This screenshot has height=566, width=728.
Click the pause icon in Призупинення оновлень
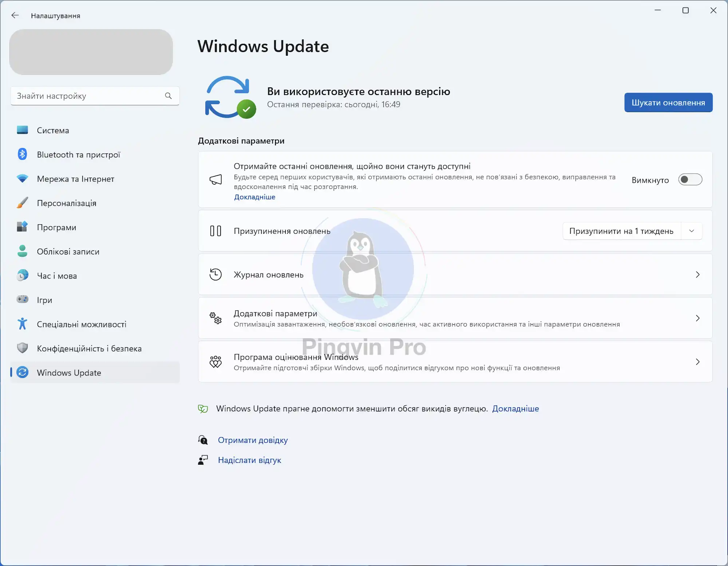215,231
